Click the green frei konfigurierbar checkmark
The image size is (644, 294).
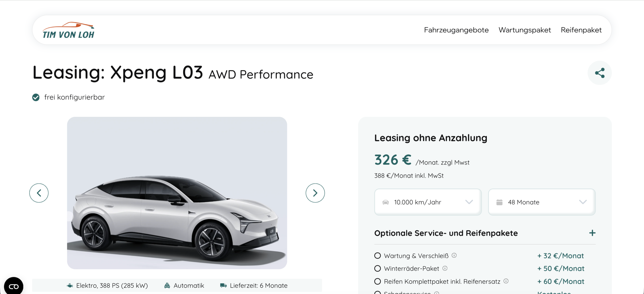36,97
